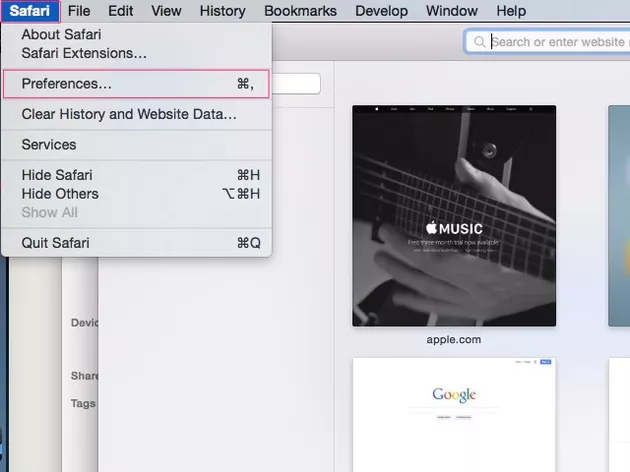
Task: Select Hide Others menu item
Action: (x=137, y=194)
